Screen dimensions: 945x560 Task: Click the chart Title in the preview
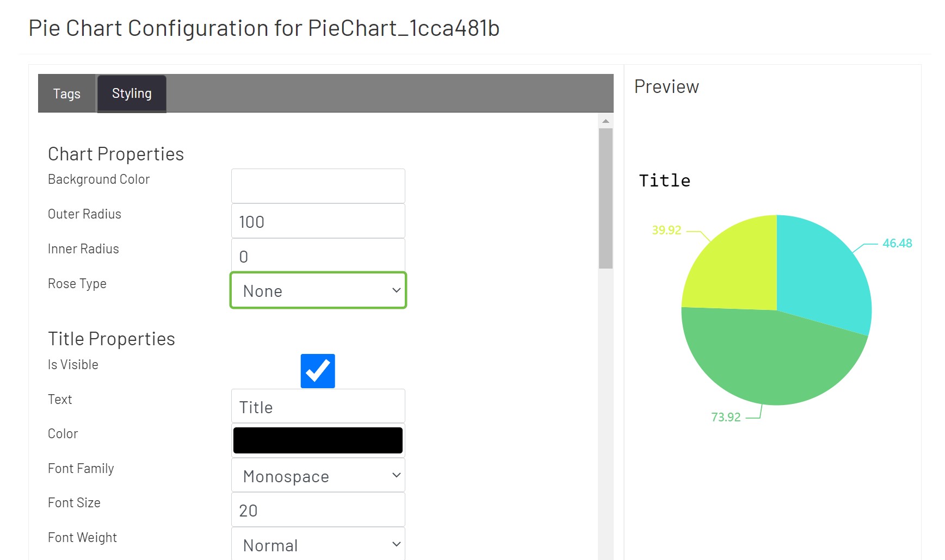point(664,180)
